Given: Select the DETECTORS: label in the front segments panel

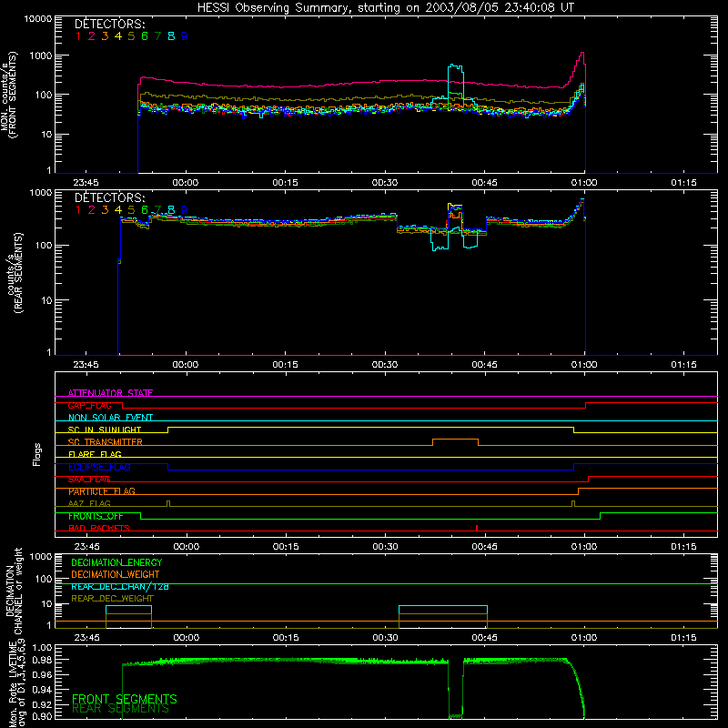Looking at the screenshot, I should pos(109,25).
